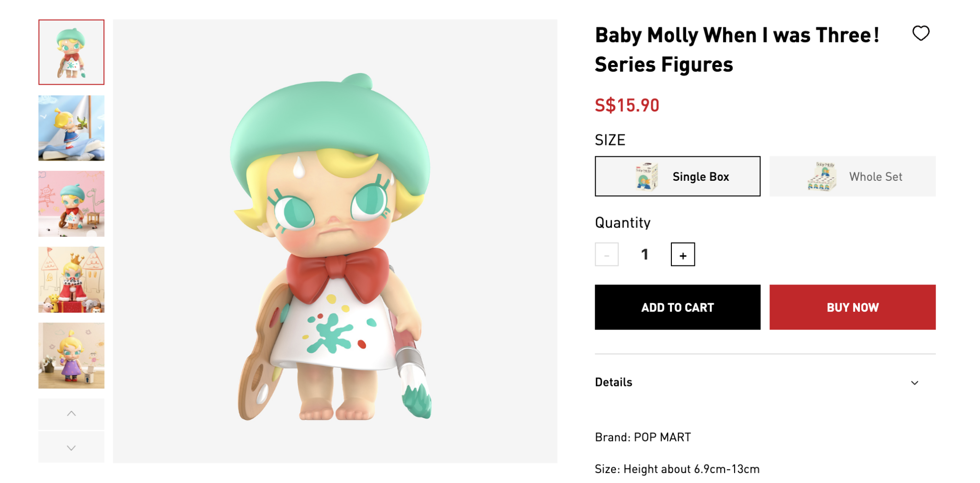Choose the Whole Set size option
The width and height of the screenshot is (980, 483).
(852, 176)
